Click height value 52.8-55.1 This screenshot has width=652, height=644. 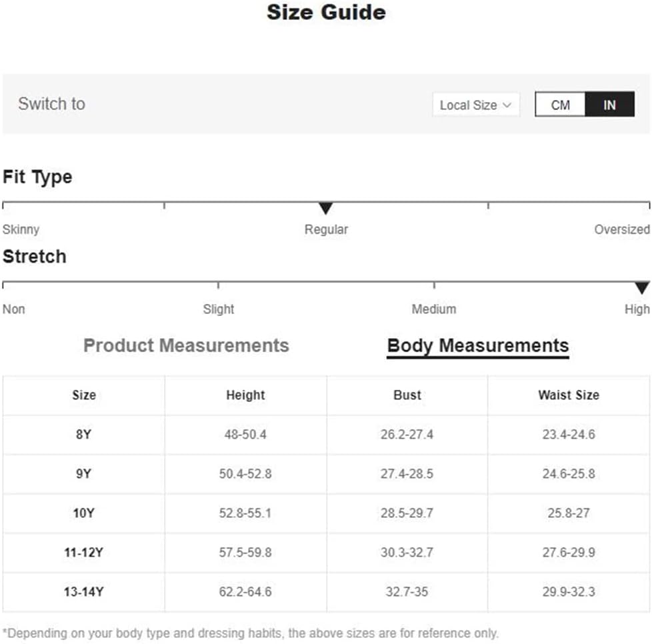[245, 513]
